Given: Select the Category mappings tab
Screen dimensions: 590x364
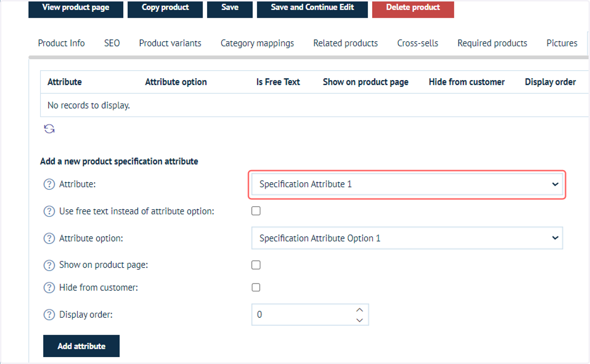Looking at the screenshot, I should (x=257, y=43).
